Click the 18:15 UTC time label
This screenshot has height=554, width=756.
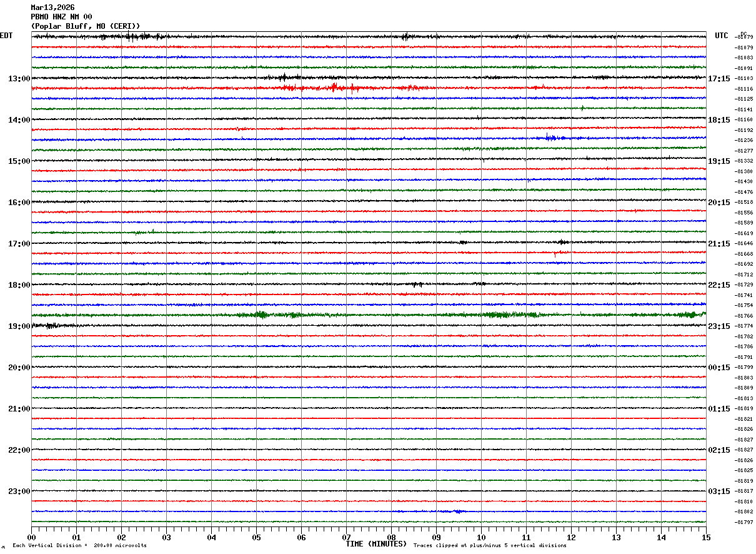point(719,120)
